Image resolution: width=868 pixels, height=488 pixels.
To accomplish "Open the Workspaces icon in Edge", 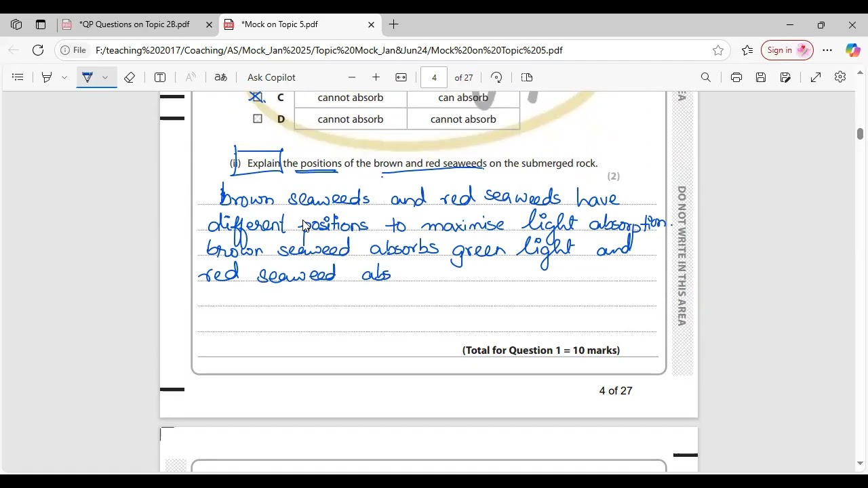I will coord(16,24).
